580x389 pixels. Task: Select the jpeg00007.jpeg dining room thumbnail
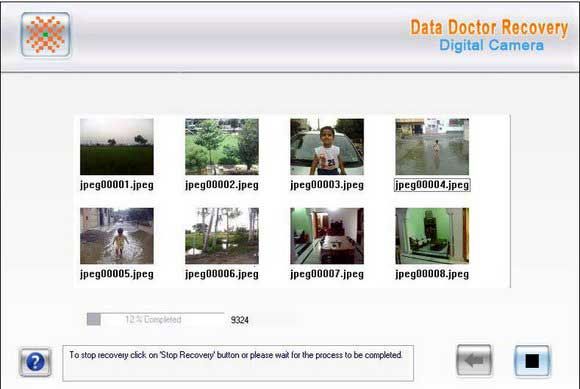327,236
